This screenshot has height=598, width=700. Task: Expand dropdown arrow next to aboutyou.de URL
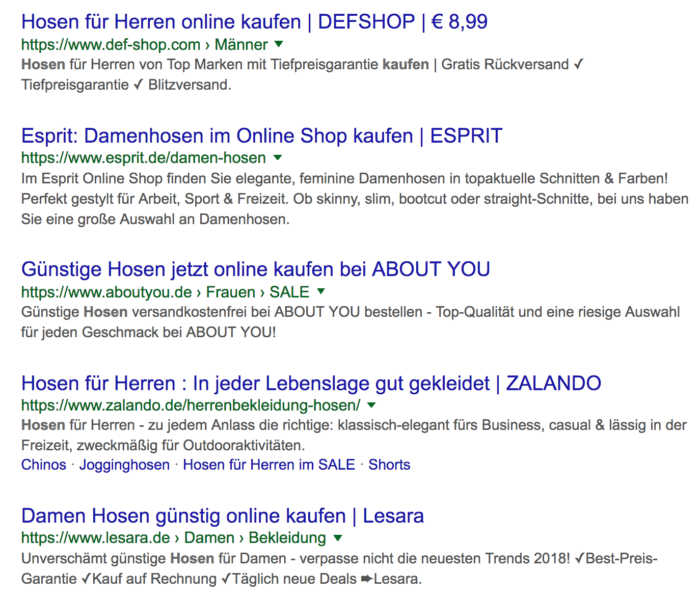[x=321, y=291]
